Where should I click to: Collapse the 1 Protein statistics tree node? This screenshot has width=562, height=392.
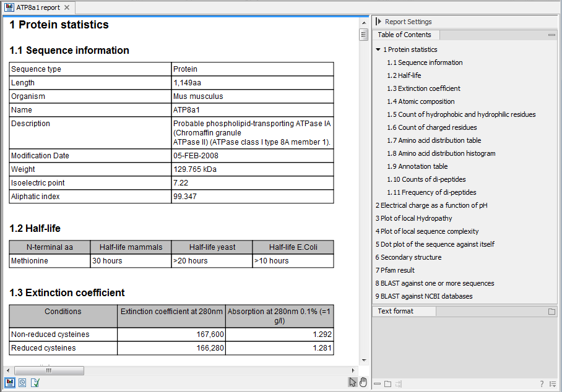[378, 49]
